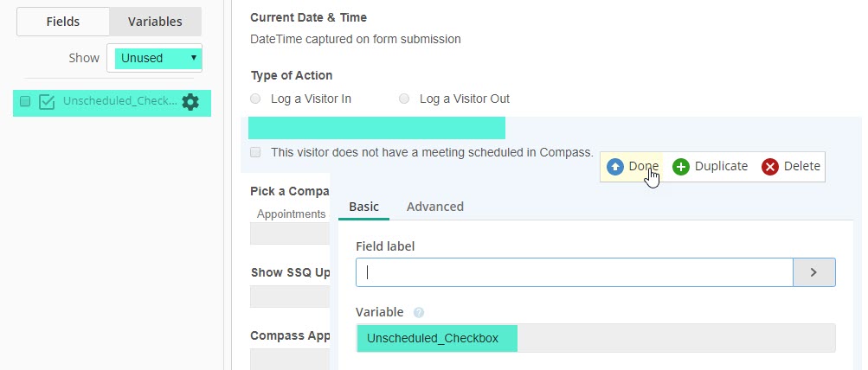868x370 pixels.
Task: Click the arrow button beside Field label
Action: pyautogui.click(x=813, y=272)
